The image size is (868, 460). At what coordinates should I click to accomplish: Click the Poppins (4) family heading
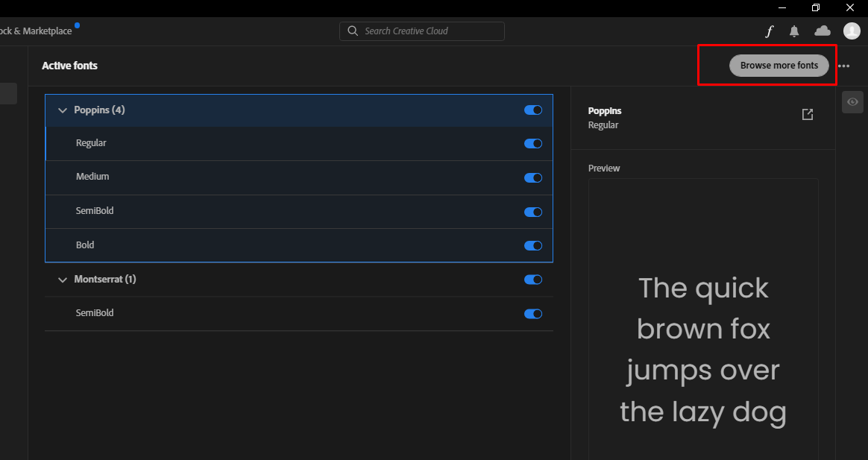[x=100, y=110]
